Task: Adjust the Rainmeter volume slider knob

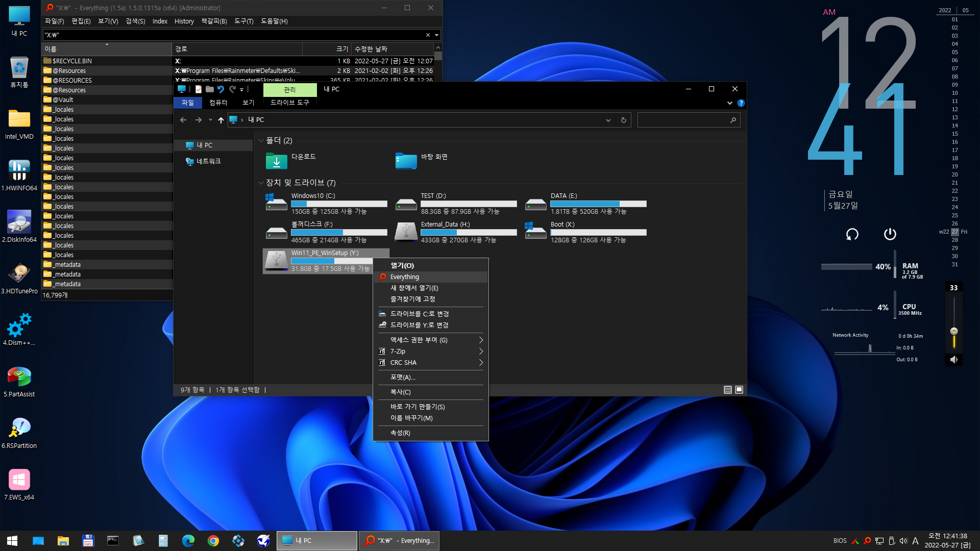Action: point(953,332)
